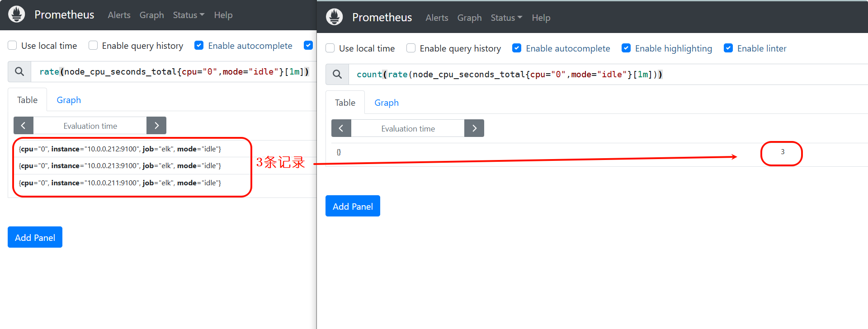
Task: Go to next evaluation time in left panel
Action: pyautogui.click(x=156, y=126)
